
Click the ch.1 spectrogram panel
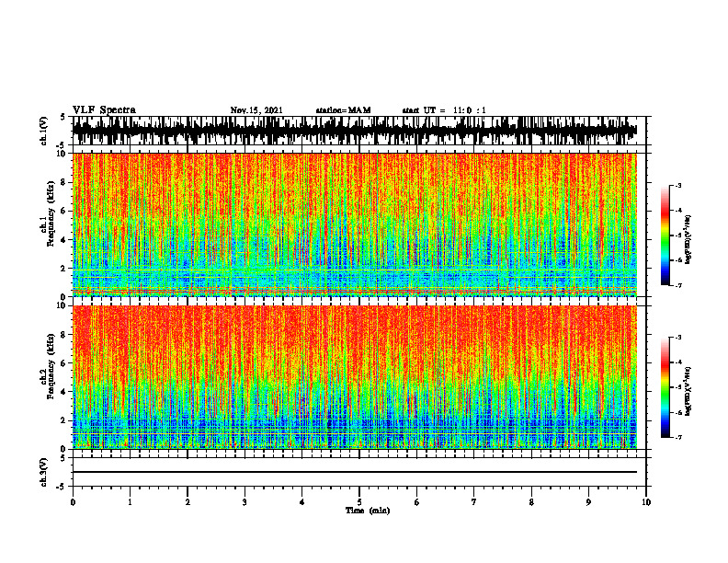point(354,224)
